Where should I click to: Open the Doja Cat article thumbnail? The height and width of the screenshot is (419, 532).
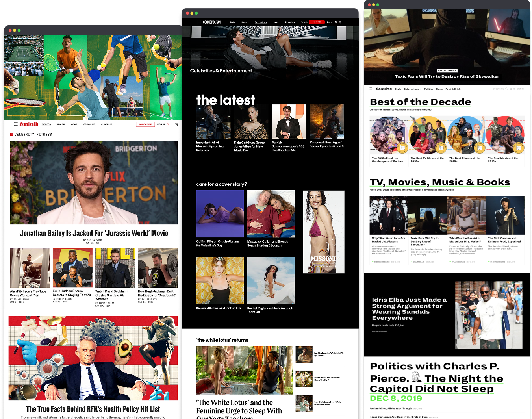pyautogui.click(x=251, y=122)
